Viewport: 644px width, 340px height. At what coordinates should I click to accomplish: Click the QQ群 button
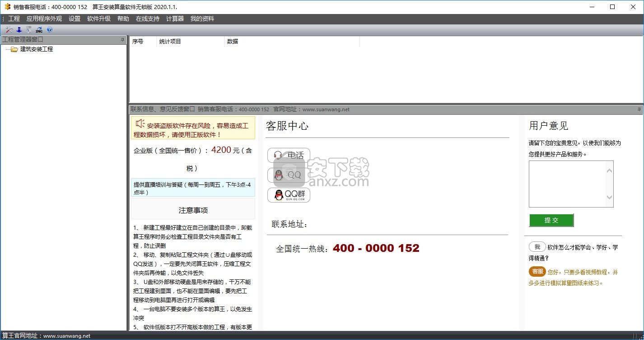[x=289, y=195]
